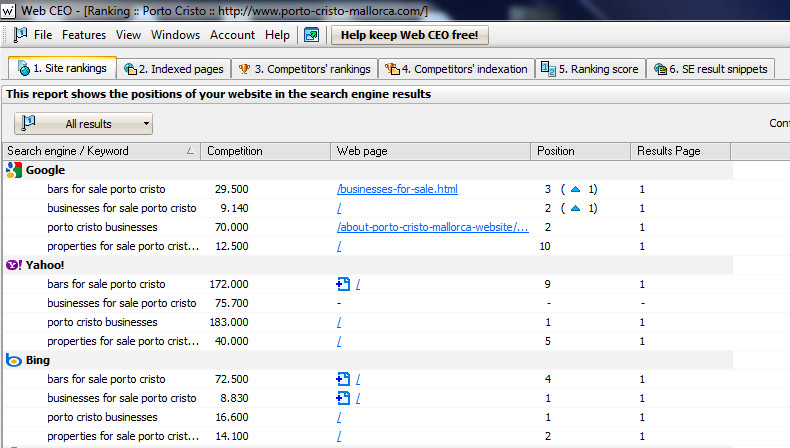Click the Ranking score tab icon
Image resolution: width=790 pixels, height=448 pixels.
pyautogui.click(x=548, y=69)
